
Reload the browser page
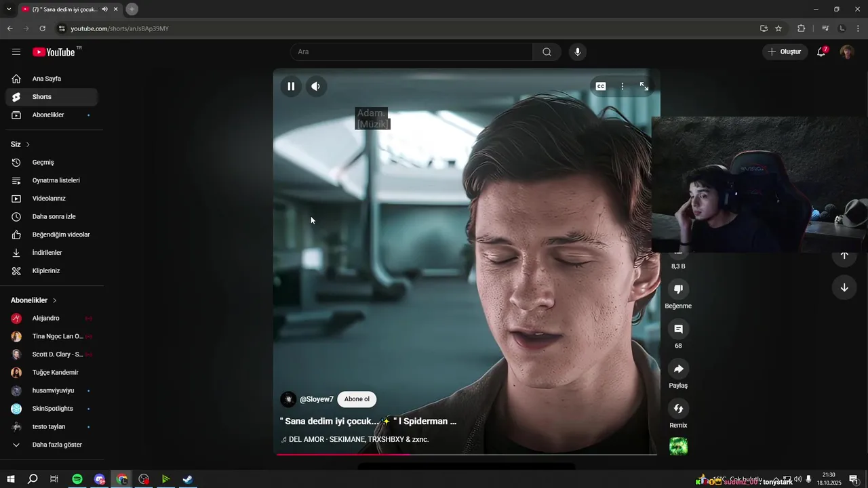[x=42, y=28]
